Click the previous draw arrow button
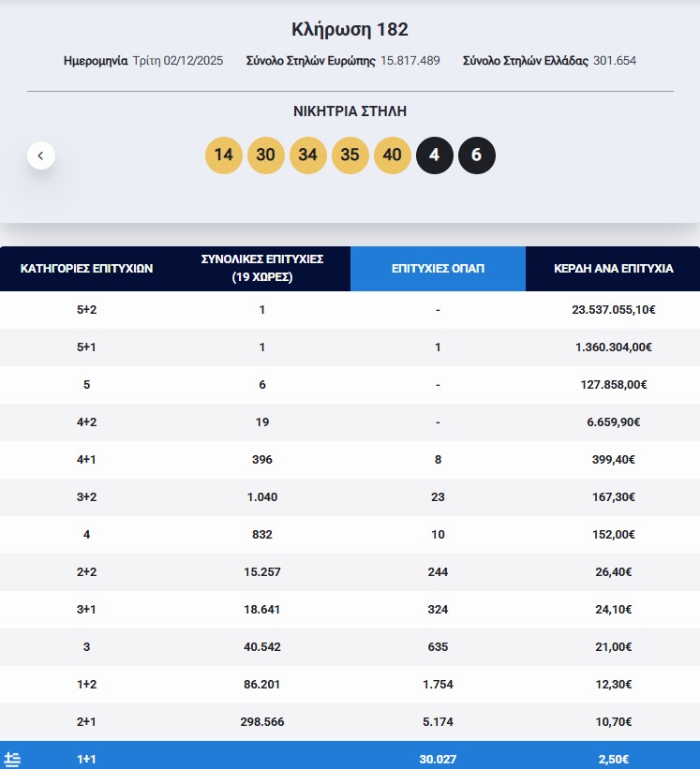This screenshot has height=769, width=700. coord(41,155)
